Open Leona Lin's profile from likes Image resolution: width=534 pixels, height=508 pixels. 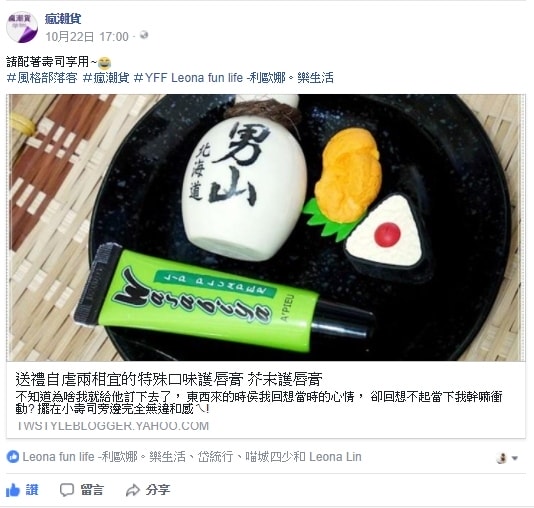[x=335, y=457]
